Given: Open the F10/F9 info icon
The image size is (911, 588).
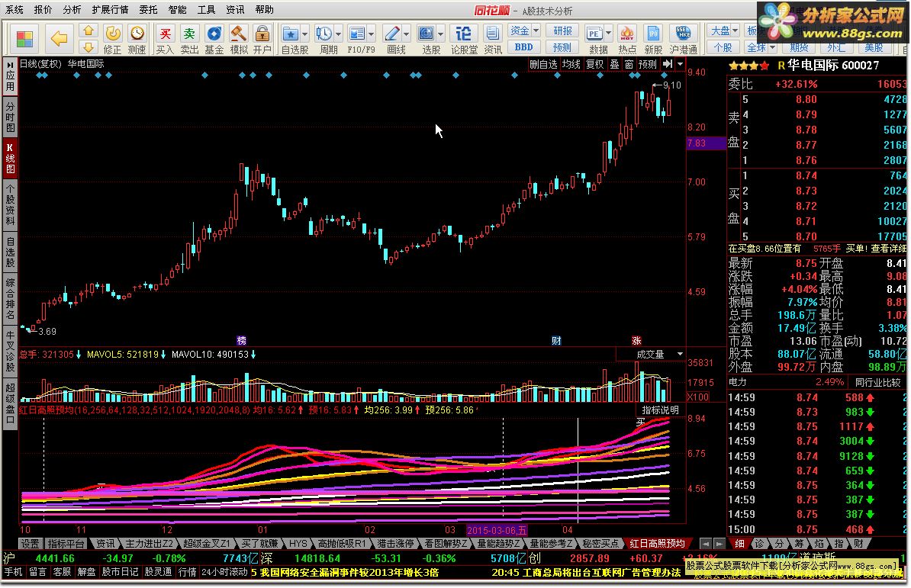Looking at the screenshot, I should tap(357, 34).
